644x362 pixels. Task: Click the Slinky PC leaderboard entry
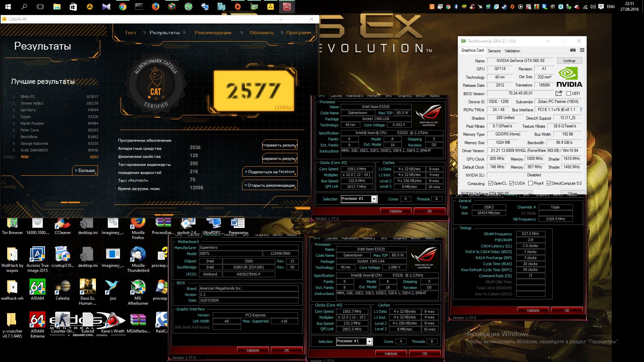(x=56, y=97)
